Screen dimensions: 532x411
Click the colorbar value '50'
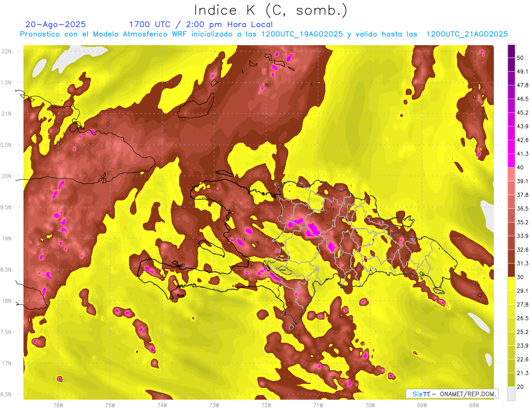(x=520, y=58)
